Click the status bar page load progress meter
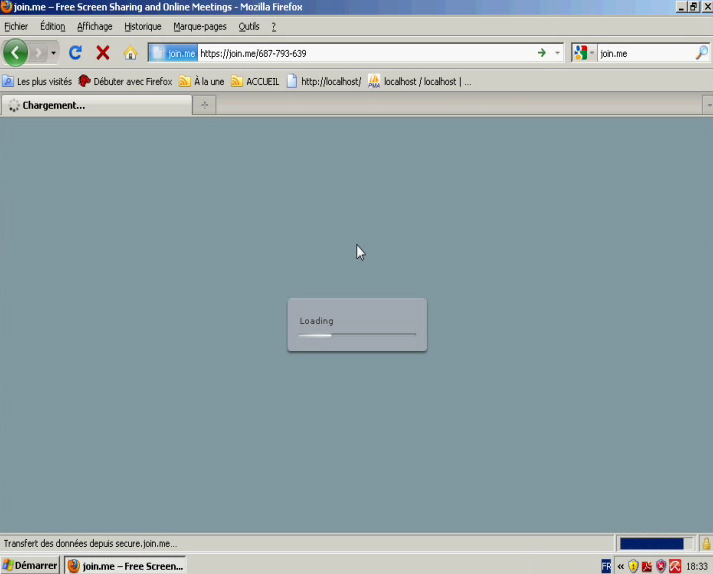The height and width of the screenshot is (574, 713). tap(656, 543)
